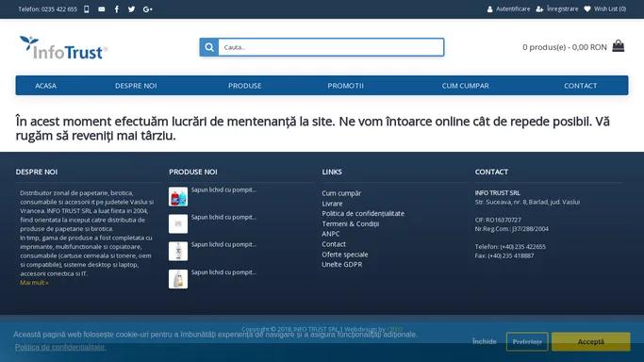Click the Autentificare user icon

coord(489,9)
